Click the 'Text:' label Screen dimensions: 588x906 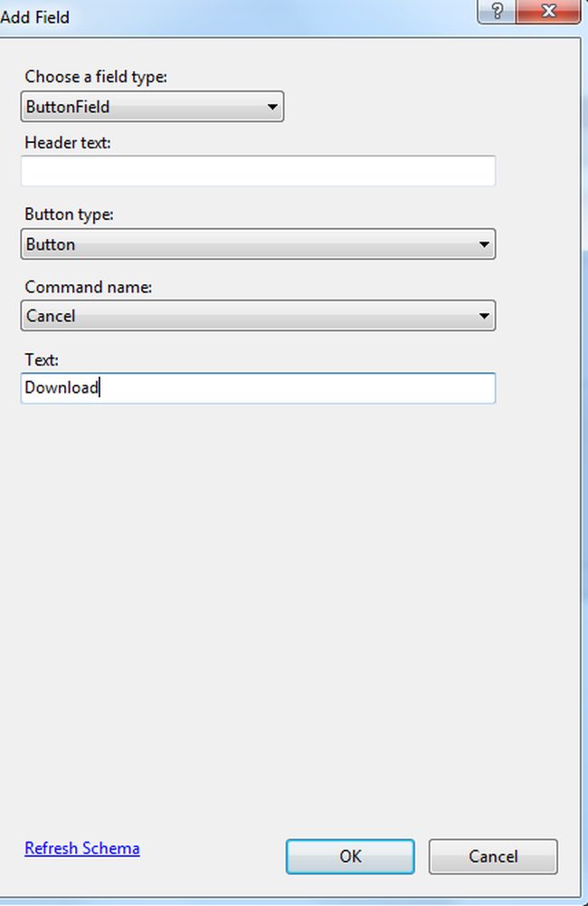(42, 358)
